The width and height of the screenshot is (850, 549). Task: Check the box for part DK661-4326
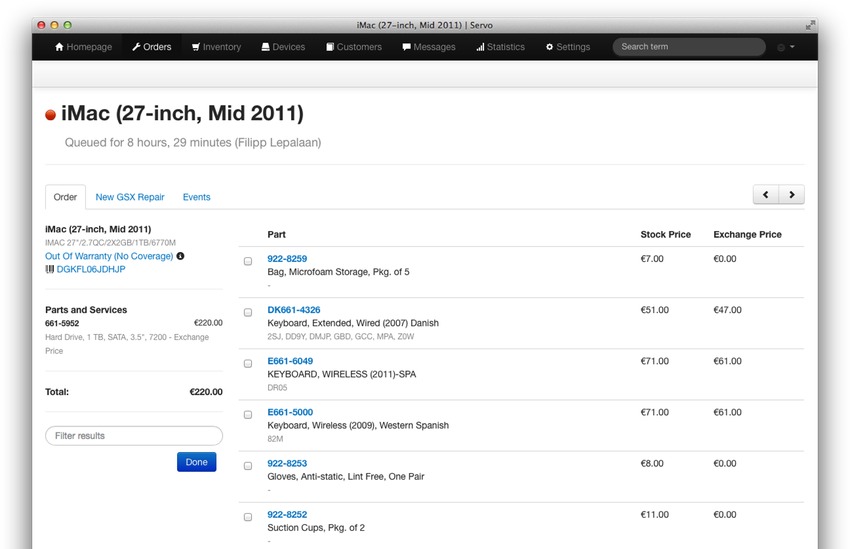point(248,312)
